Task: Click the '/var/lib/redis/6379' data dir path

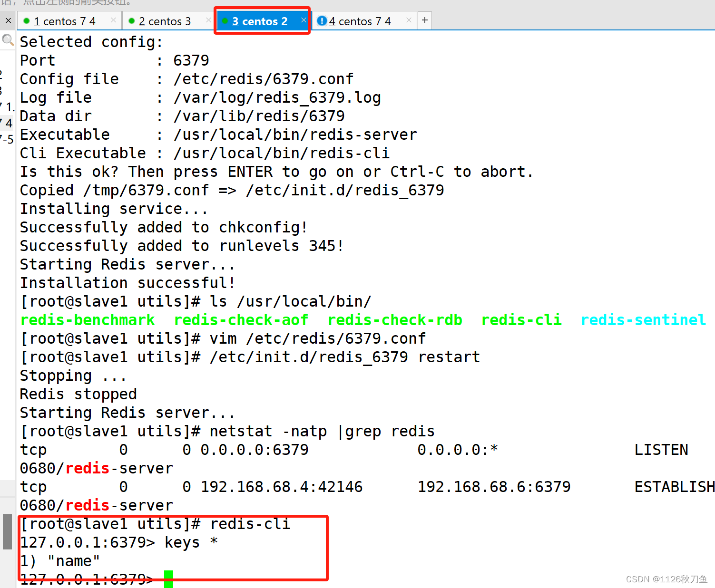Action: tap(259, 116)
